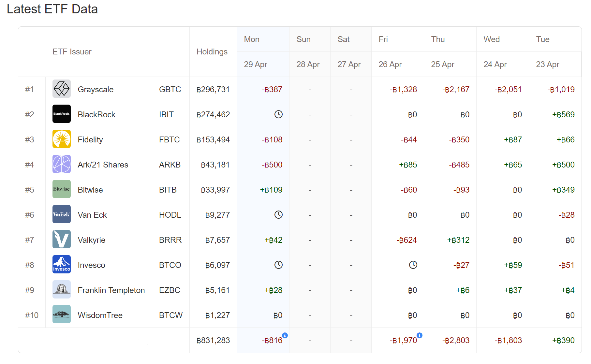Select the Tue column header
The image size is (591, 364).
click(x=543, y=39)
